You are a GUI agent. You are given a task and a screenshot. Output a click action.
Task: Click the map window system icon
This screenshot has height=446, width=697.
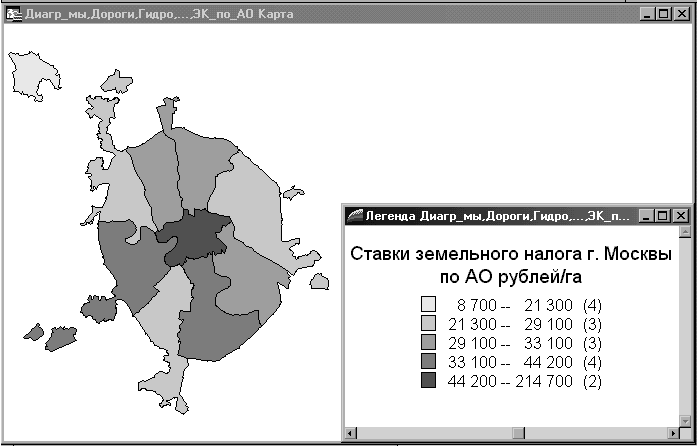point(14,14)
